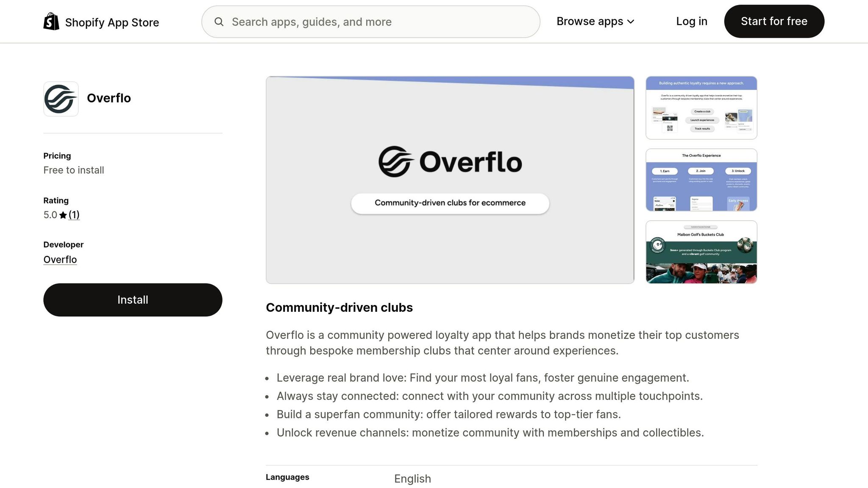This screenshot has height=488, width=868.
Task: Click the search magnifier icon
Action: point(219,22)
